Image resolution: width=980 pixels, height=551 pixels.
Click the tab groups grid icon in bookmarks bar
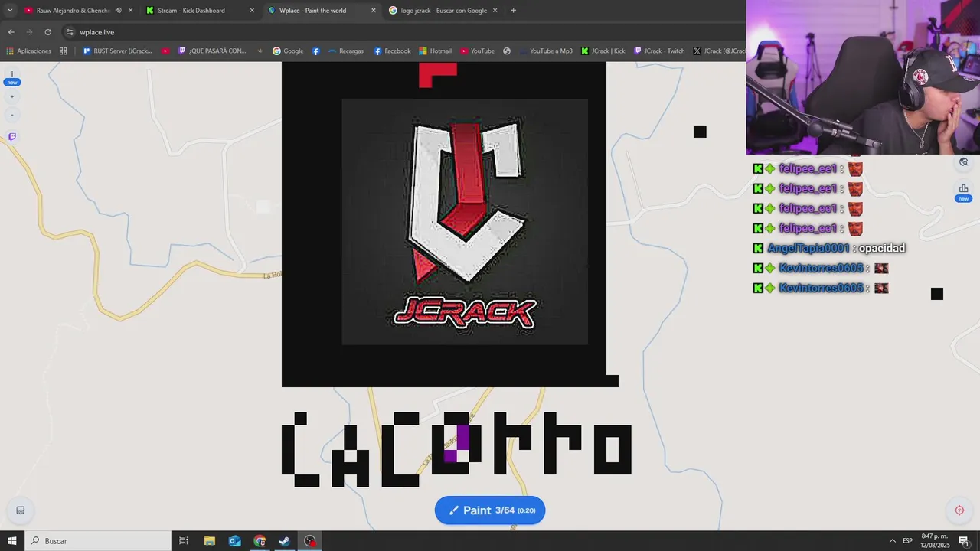(x=64, y=51)
